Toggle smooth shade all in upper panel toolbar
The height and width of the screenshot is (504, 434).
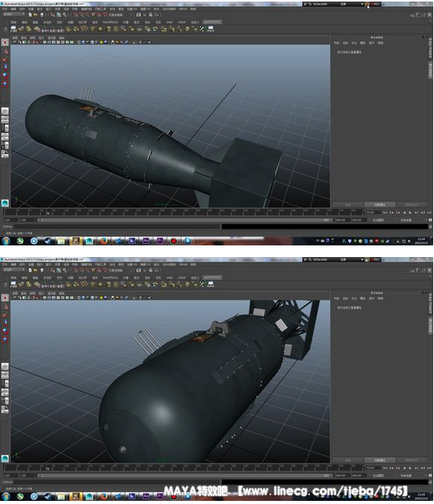point(84,42)
